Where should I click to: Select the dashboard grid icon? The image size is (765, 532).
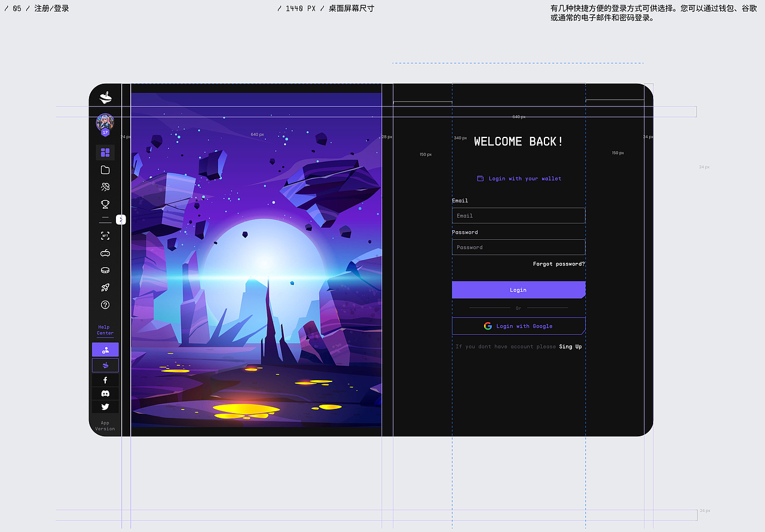click(105, 152)
